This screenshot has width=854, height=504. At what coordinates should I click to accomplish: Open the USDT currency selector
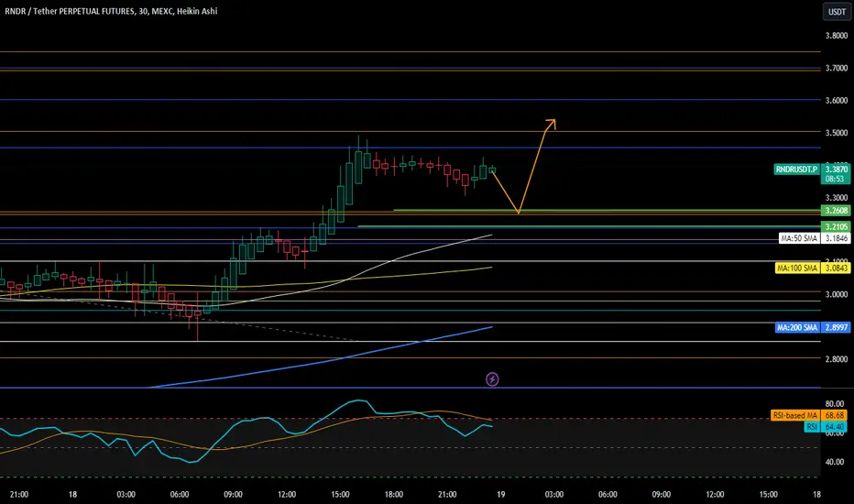click(x=837, y=11)
